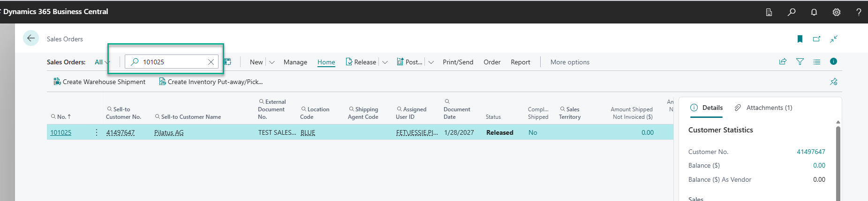Open the list view layout icon
This screenshot has height=201, width=868.
click(817, 62)
